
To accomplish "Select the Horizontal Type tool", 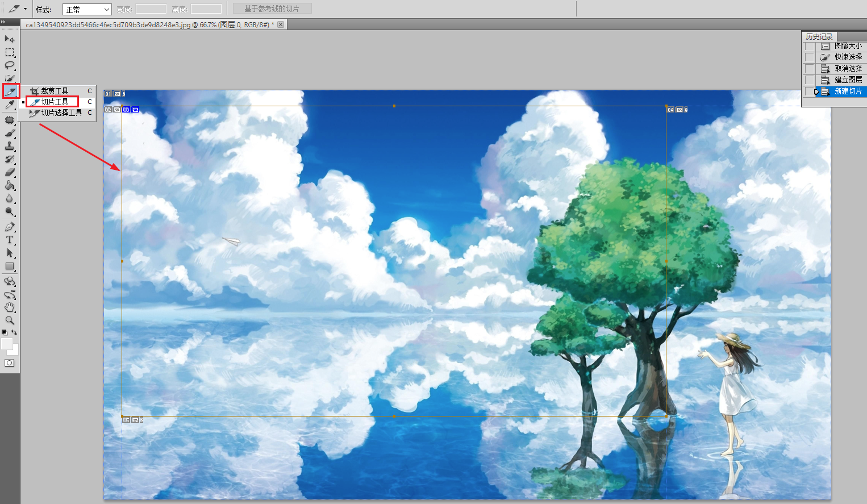I will pos(10,240).
